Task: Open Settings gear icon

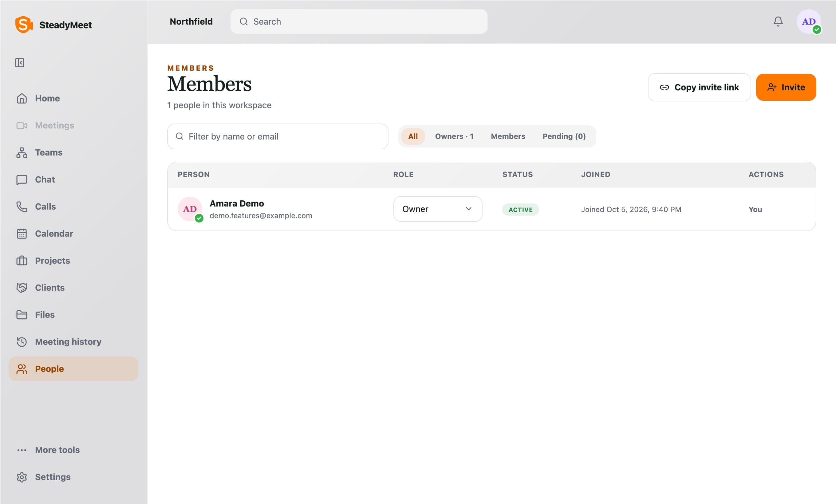Action: click(22, 477)
